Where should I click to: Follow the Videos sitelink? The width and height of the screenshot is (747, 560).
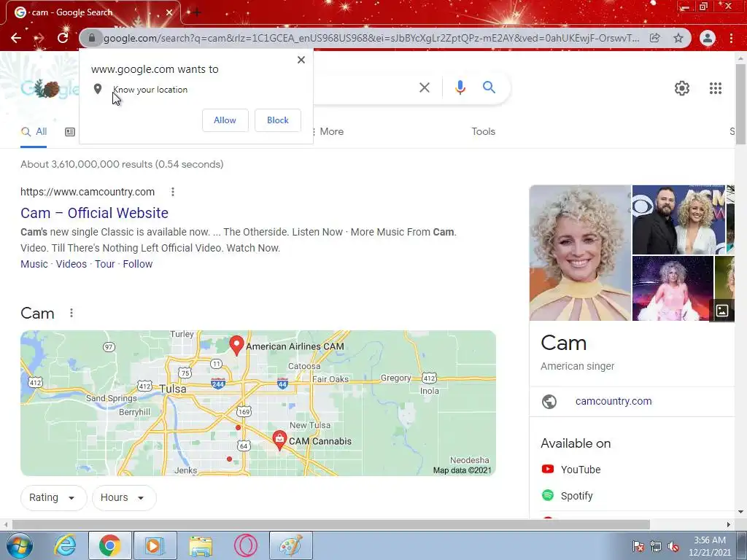[x=71, y=264]
